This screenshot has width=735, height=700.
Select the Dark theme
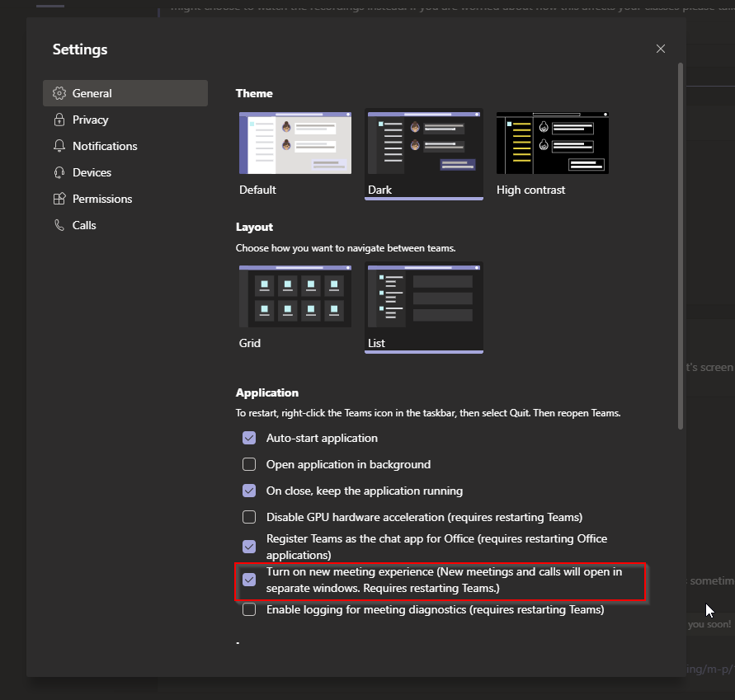pyautogui.click(x=423, y=142)
